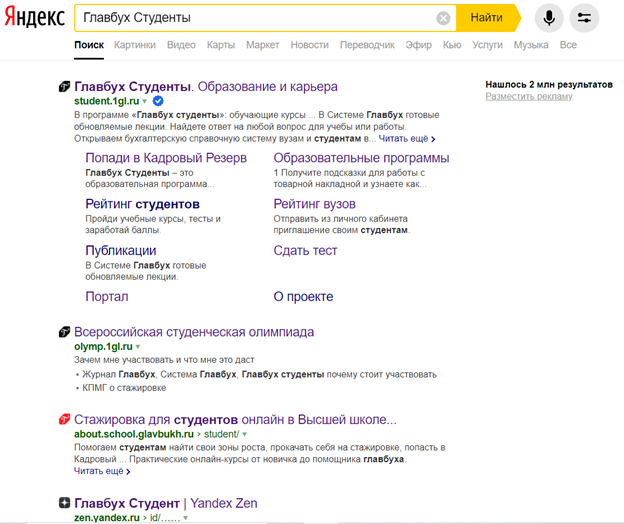Open sitelink Сдать тест

(x=305, y=251)
